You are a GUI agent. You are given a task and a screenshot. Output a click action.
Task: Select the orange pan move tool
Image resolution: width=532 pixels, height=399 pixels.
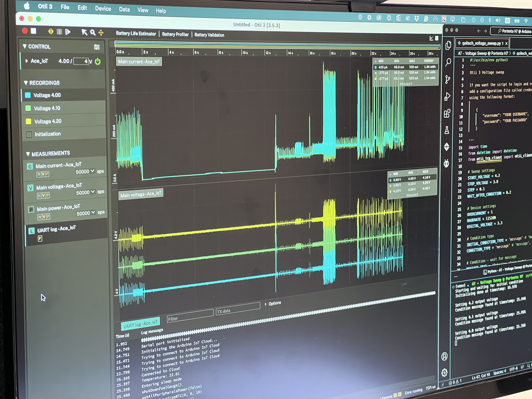tap(101, 33)
